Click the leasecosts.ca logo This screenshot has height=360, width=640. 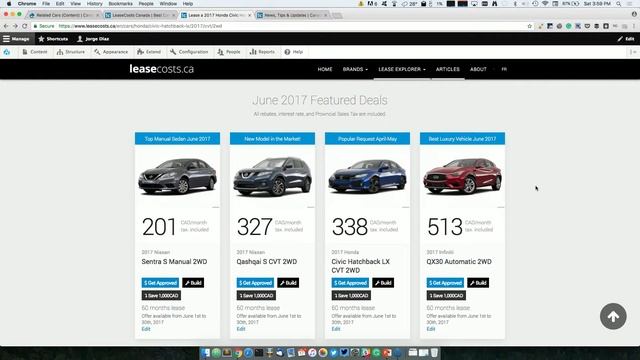[x=162, y=69]
